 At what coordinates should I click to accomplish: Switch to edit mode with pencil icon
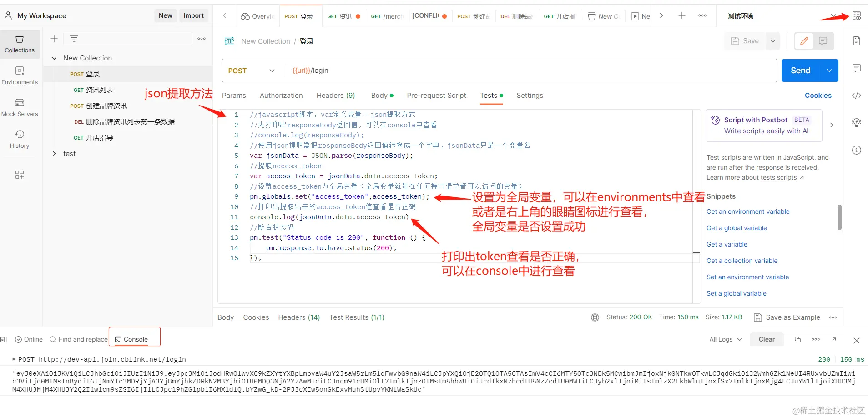804,41
